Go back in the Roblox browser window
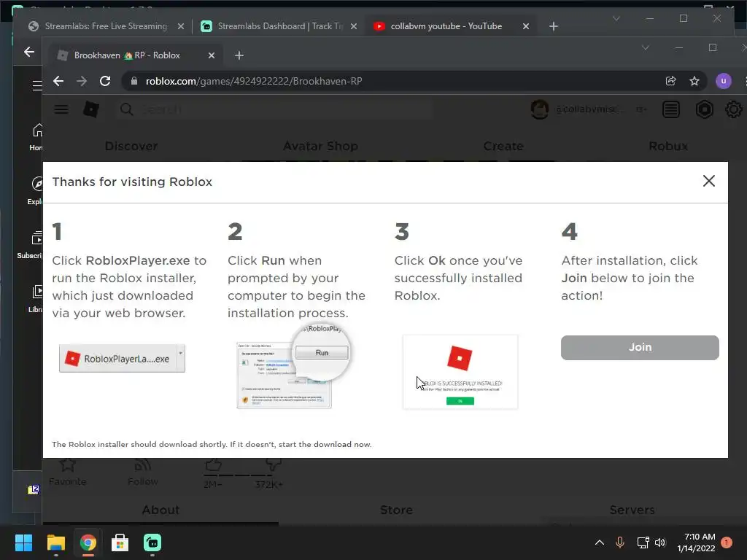The height and width of the screenshot is (560, 747). pos(58,81)
